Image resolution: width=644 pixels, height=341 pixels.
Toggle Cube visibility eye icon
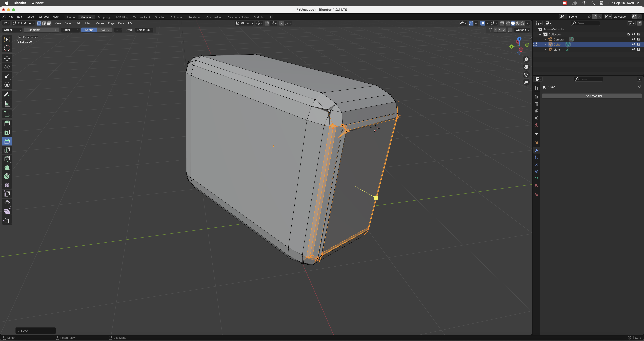pyautogui.click(x=634, y=44)
